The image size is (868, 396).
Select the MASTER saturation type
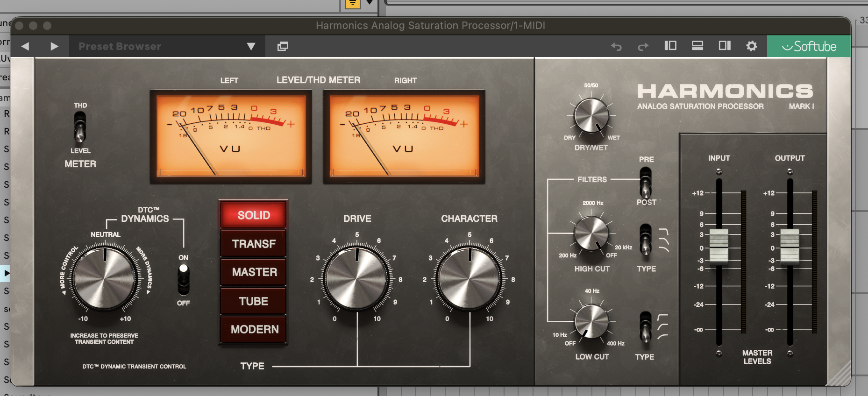254,272
